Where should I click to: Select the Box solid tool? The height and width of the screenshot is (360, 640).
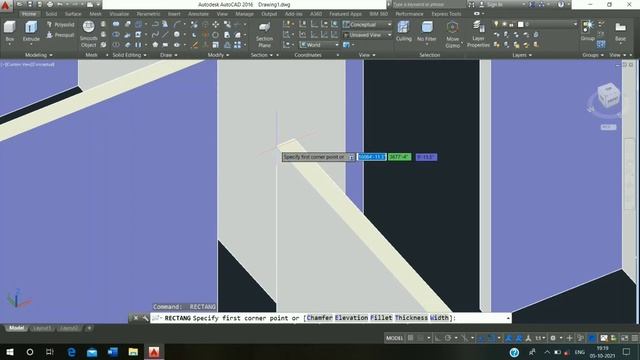[x=10, y=31]
